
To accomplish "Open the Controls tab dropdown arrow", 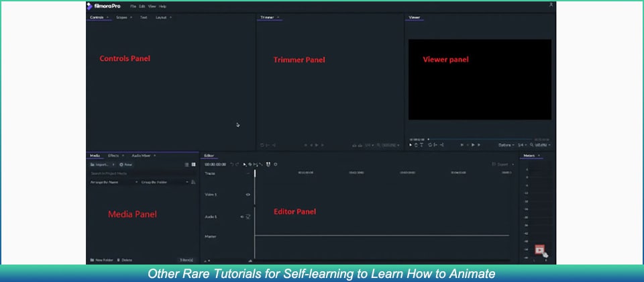I will 107,17.
